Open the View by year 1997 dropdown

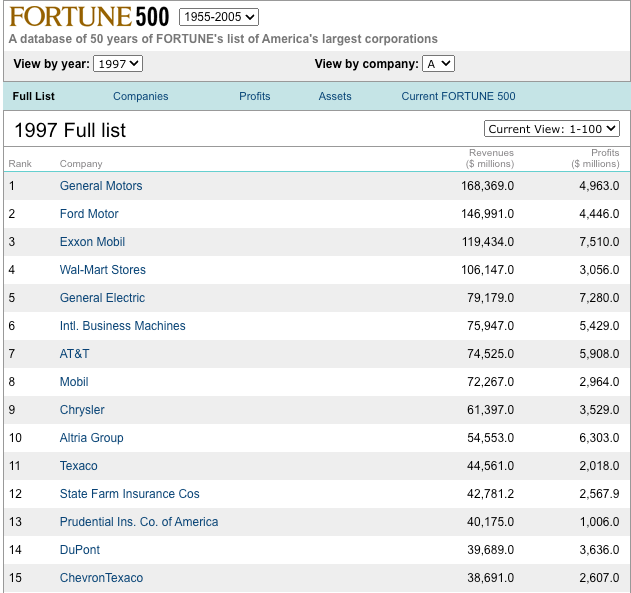[x=118, y=64]
